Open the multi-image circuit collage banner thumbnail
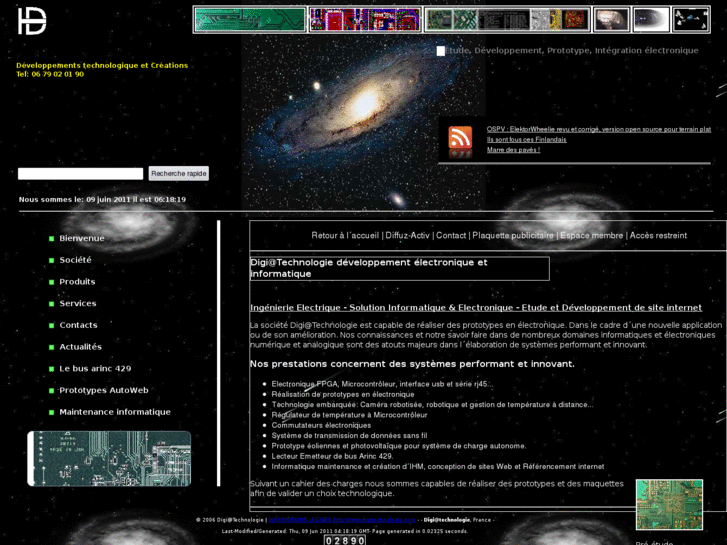727x545 pixels. pyautogui.click(x=507, y=19)
